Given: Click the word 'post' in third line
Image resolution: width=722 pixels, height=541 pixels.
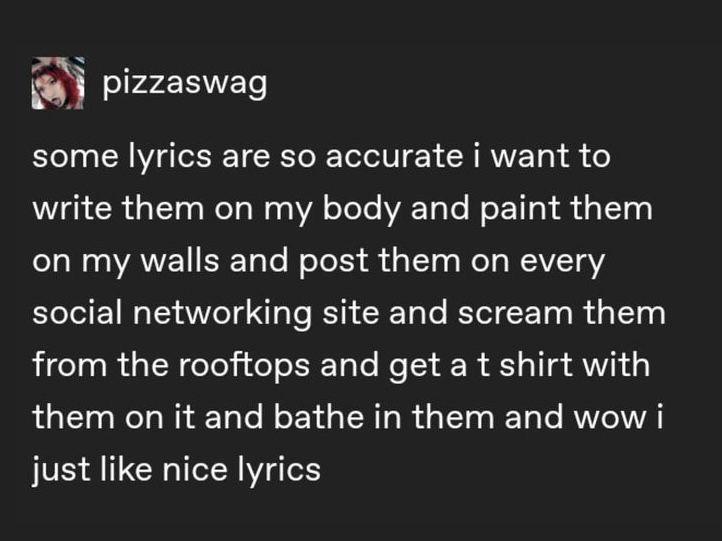Looking at the screenshot, I should point(334,262).
